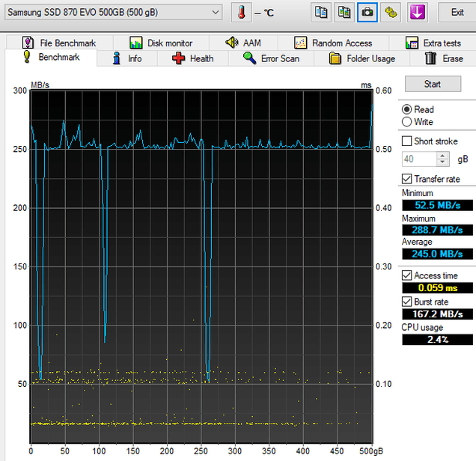Click the Average 245.0 MB/s value
This screenshot has height=461, width=476.
point(437,254)
